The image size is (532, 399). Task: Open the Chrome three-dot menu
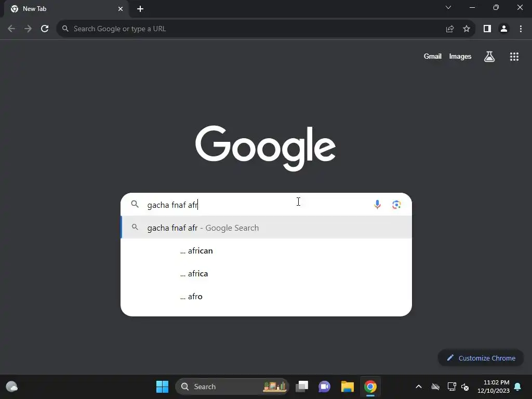tap(521, 29)
